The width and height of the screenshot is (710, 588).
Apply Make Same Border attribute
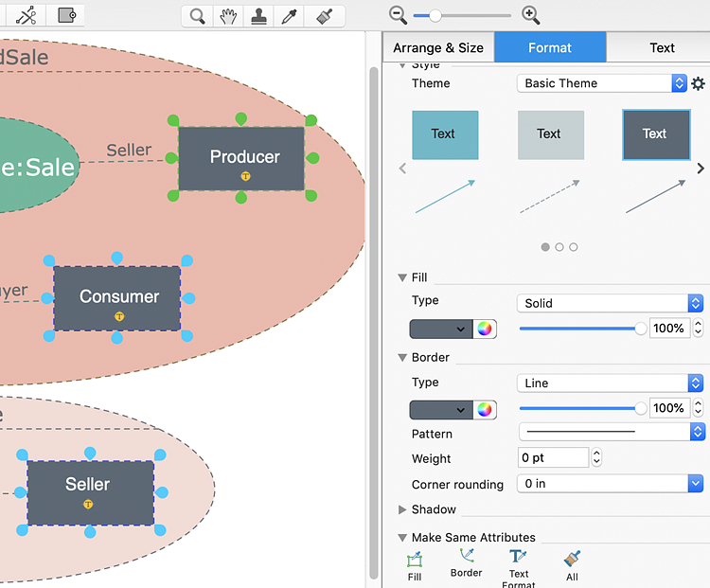[x=466, y=563]
